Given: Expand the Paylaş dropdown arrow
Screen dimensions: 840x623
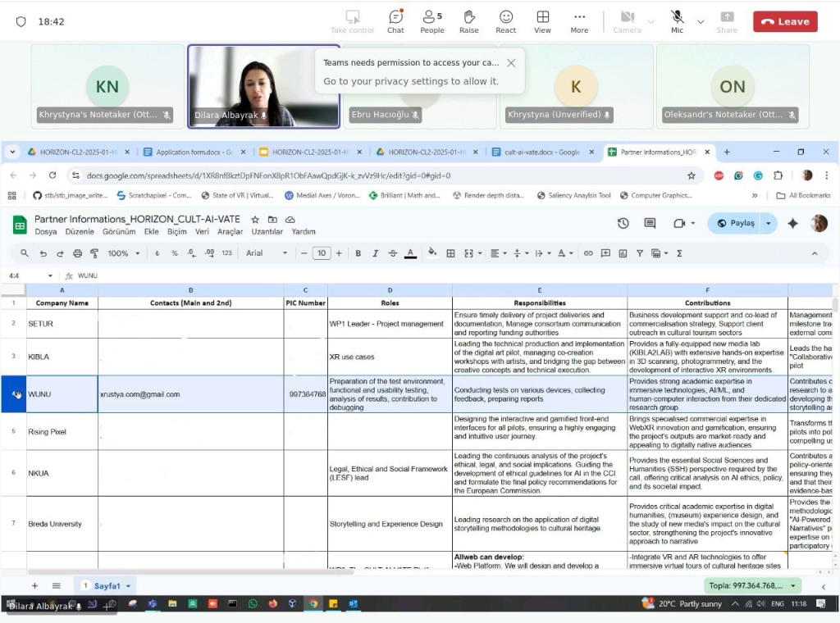Looking at the screenshot, I should (x=769, y=223).
